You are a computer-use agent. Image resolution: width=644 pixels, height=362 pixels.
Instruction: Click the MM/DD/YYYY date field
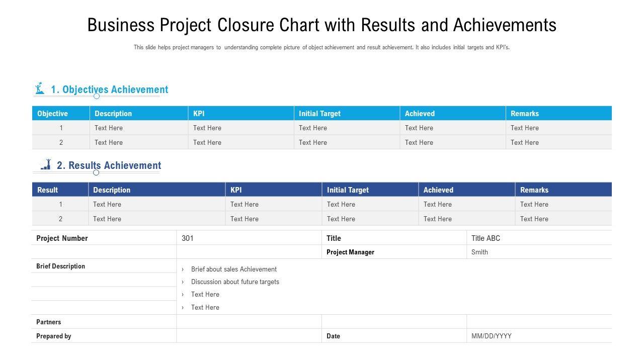click(491, 336)
